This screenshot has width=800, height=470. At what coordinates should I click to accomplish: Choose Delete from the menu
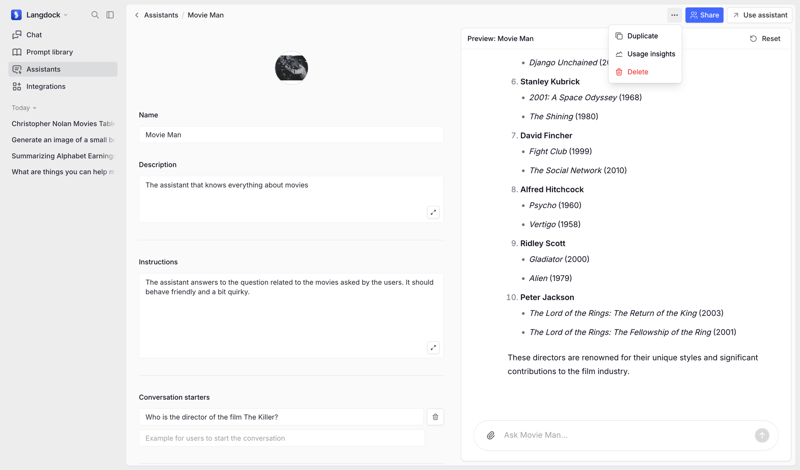(645, 72)
